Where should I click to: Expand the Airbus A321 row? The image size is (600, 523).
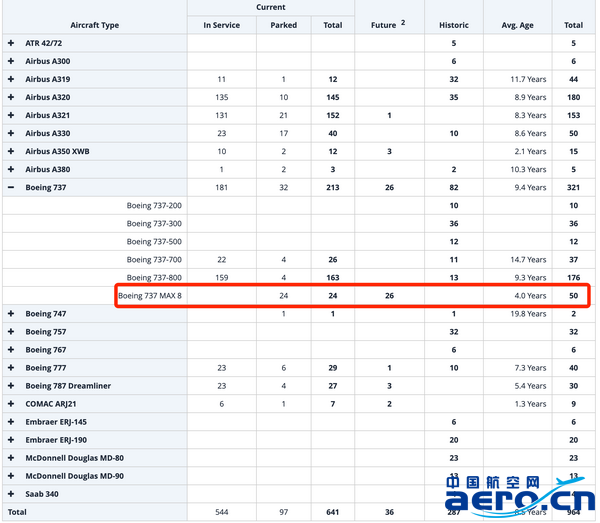pyautogui.click(x=11, y=115)
